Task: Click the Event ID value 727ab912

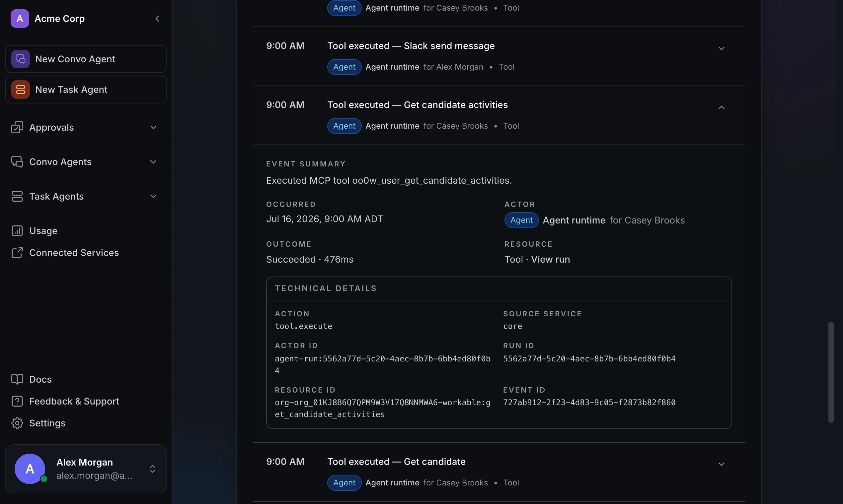Action: coord(589,403)
